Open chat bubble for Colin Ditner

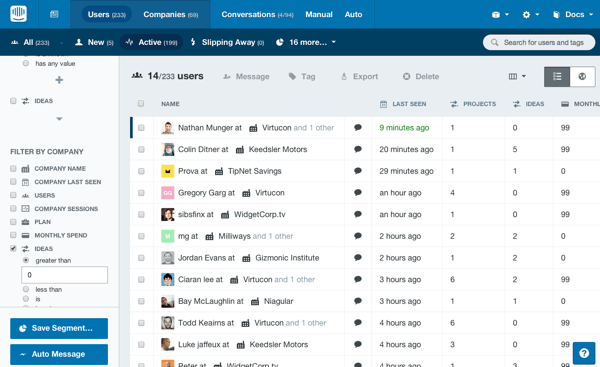[358, 149]
